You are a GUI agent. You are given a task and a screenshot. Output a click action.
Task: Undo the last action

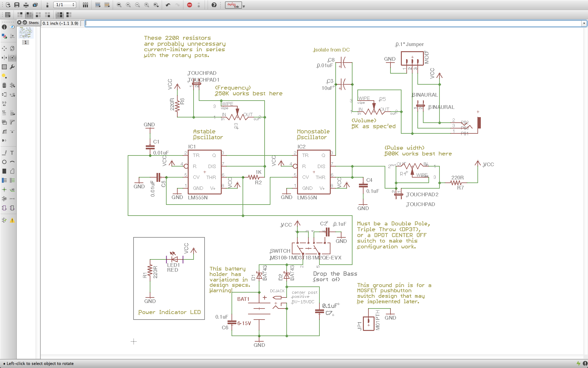pos(168,5)
